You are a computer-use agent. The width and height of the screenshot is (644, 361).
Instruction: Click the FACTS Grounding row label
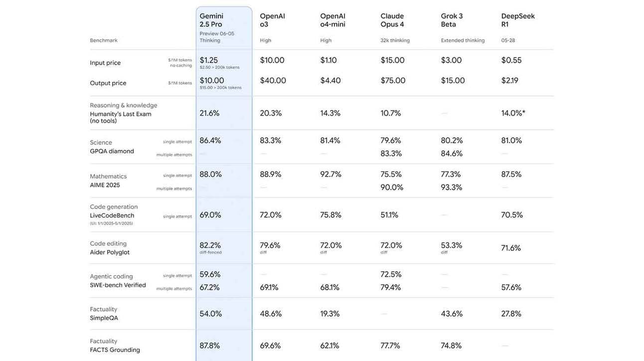[x=115, y=350]
